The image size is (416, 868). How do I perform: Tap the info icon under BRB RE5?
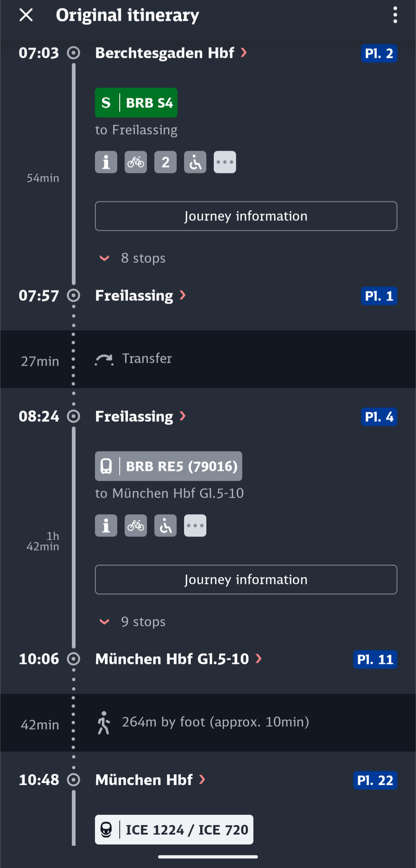point(106,525)
